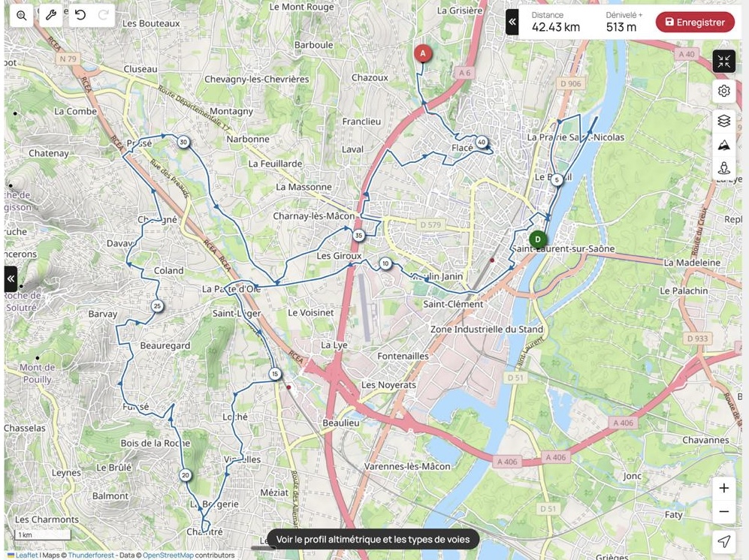Collapse the distance stats panel

tap(512, 22)
